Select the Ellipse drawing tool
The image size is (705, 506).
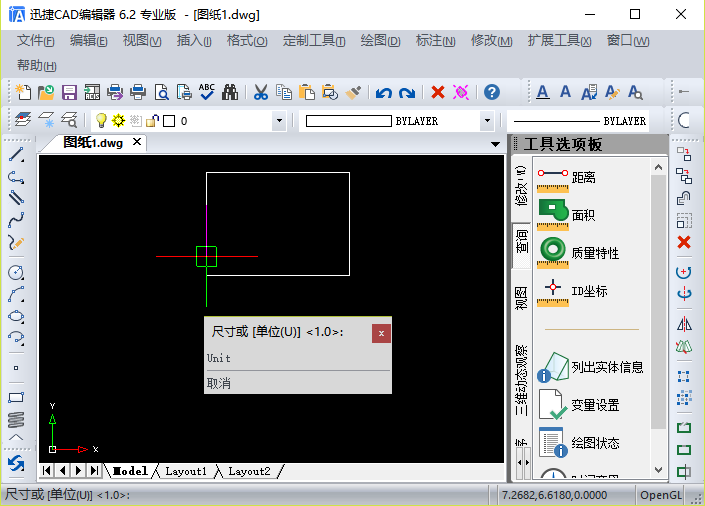16,316
